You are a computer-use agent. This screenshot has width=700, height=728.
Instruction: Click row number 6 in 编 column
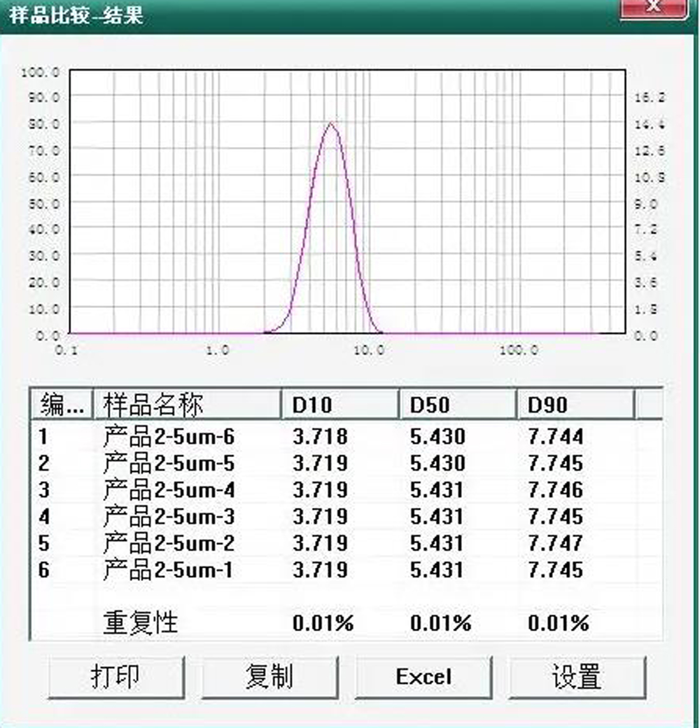[44, 570]
